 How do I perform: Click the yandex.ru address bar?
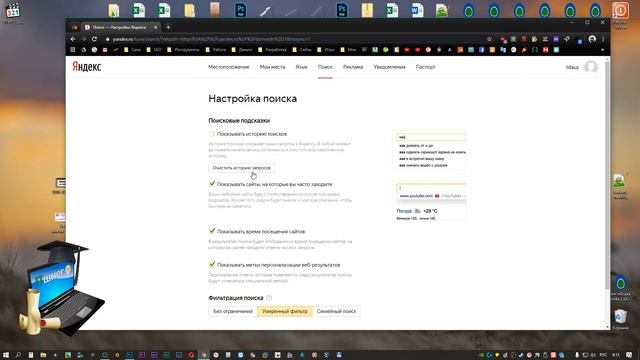(x=294, y=39)
